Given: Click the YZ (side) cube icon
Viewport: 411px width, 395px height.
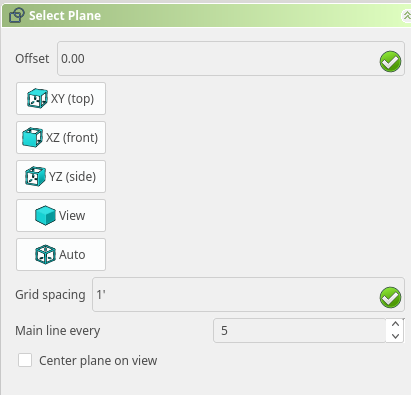Looking at the screenshot, I should (x=35, y=177).
